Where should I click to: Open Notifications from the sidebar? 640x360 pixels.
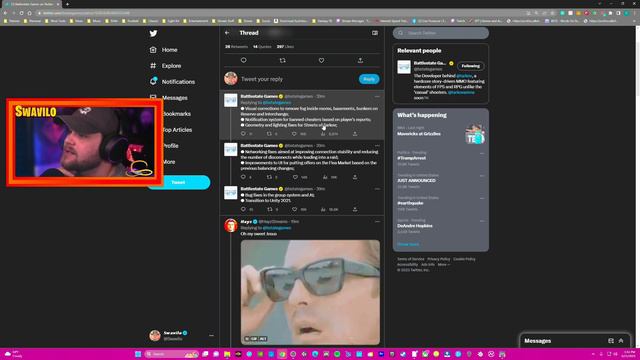(172, 82)
